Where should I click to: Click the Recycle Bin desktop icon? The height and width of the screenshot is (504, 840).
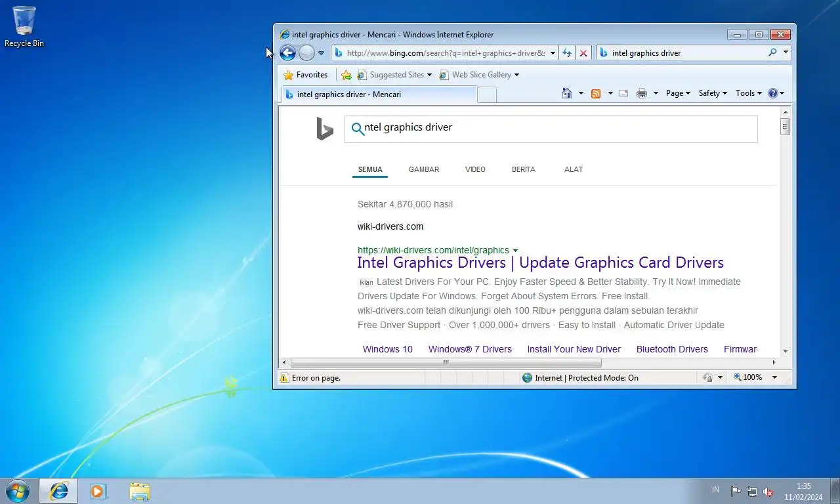[x=24, y=27]
